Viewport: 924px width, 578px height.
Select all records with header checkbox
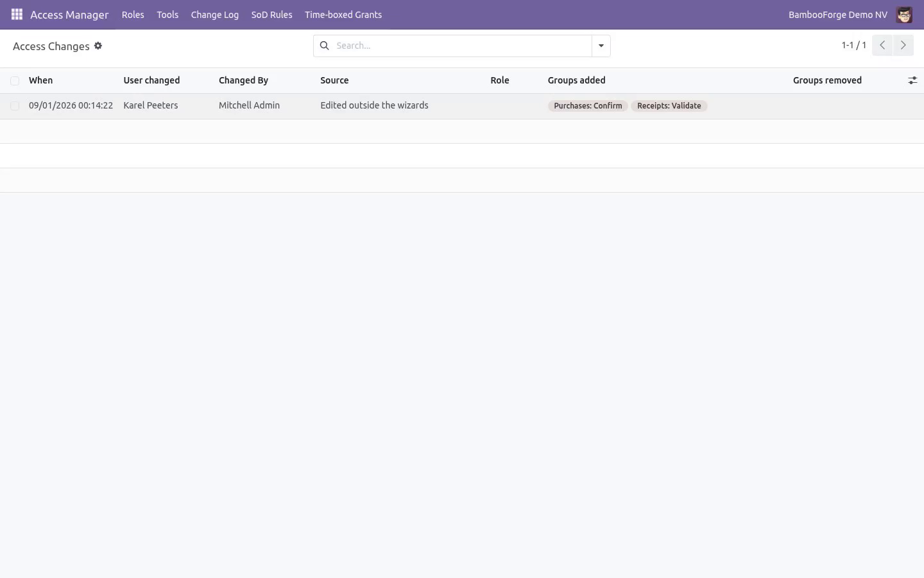click(15, 81)
